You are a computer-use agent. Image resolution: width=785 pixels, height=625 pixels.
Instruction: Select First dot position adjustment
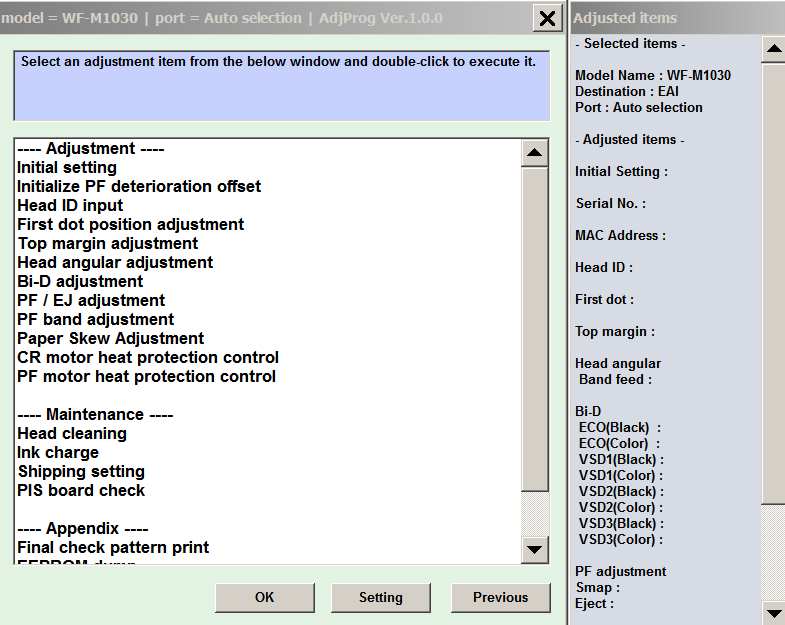(130, 224)
